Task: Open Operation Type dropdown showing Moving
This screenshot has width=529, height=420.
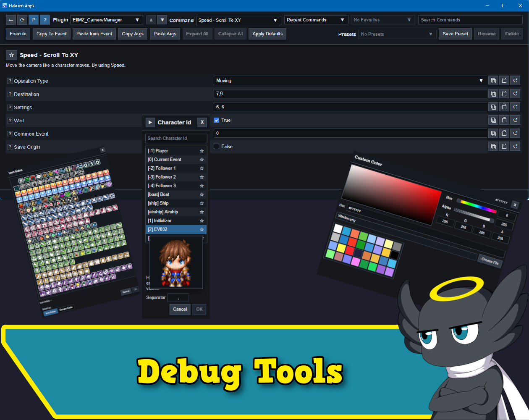Action: (350, 80)
